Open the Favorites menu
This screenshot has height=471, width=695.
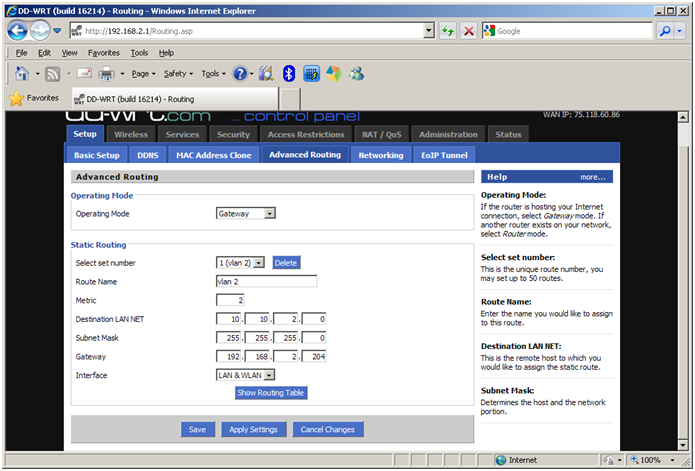click(104, 53)
